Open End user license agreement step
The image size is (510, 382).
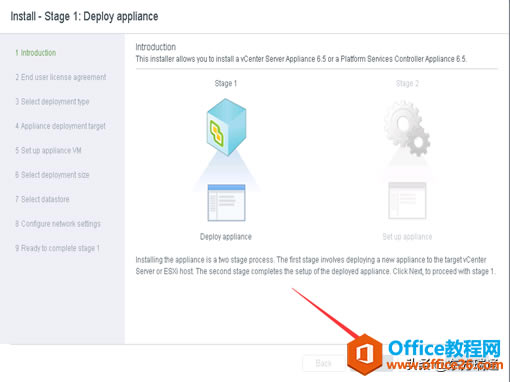click(x=61, y=77)
